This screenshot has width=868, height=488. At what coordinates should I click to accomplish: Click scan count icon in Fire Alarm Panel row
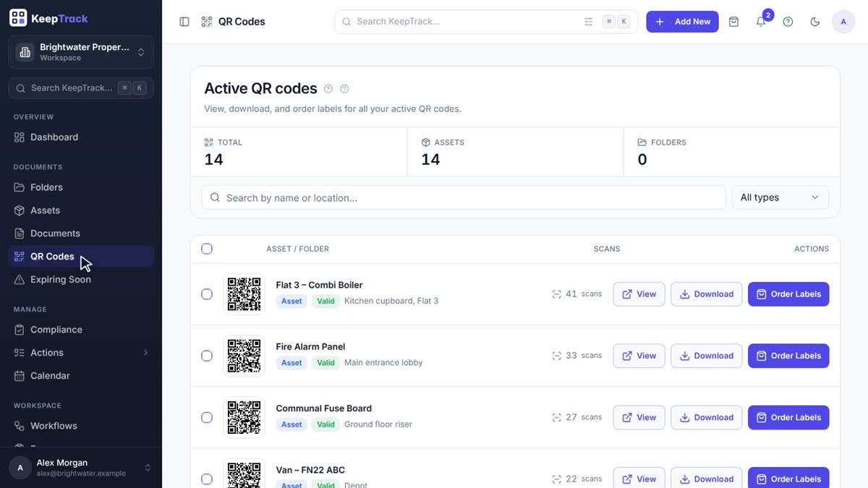tap(556, 356)
